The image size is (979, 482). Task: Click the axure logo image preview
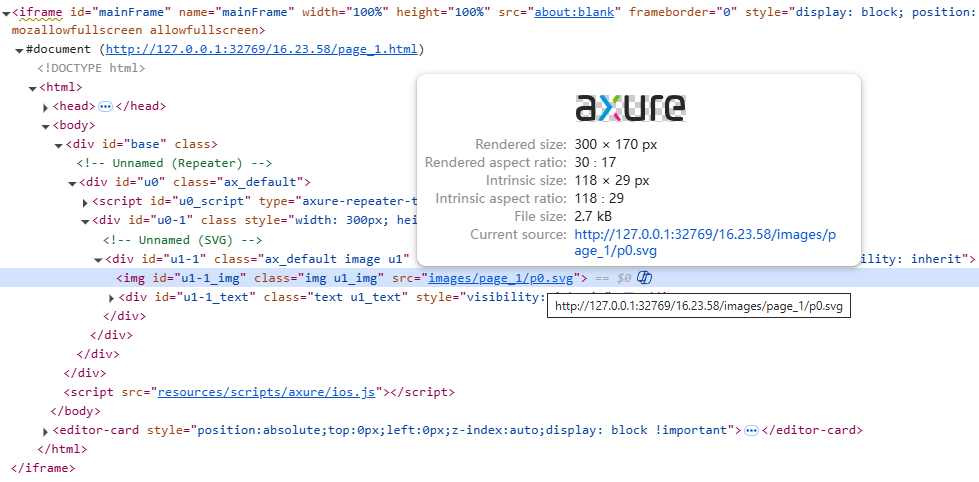pyautogui.click(x=630, y=107)
